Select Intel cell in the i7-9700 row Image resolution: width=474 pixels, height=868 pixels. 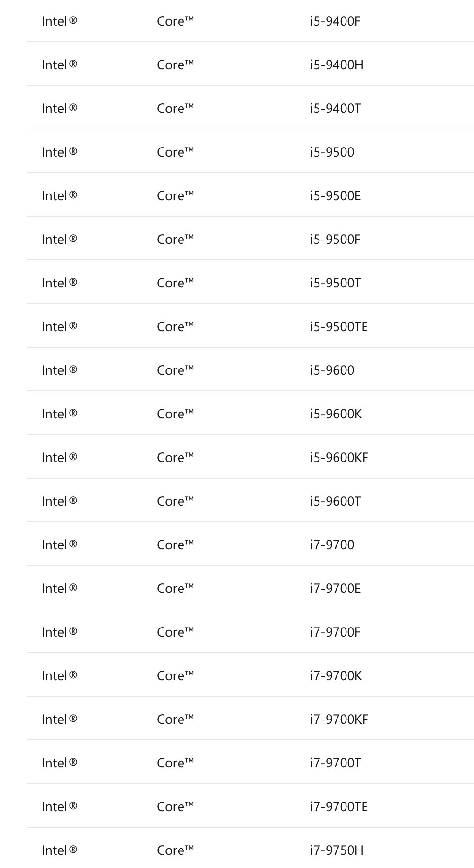(x=59, y=545)
